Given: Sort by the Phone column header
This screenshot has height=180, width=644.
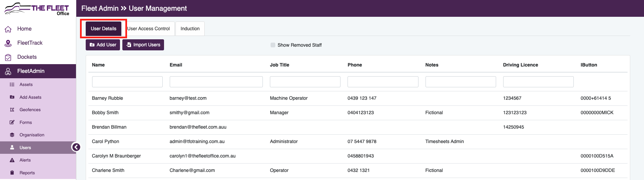Looking at the screenshot, I should (x=355, y=65).
